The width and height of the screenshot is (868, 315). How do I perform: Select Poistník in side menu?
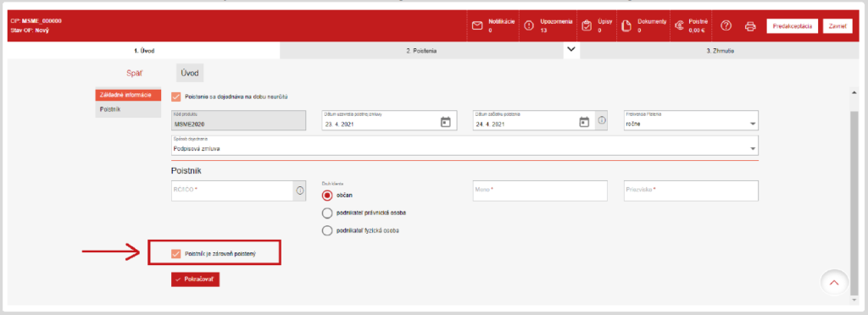(x=128, y=109)
